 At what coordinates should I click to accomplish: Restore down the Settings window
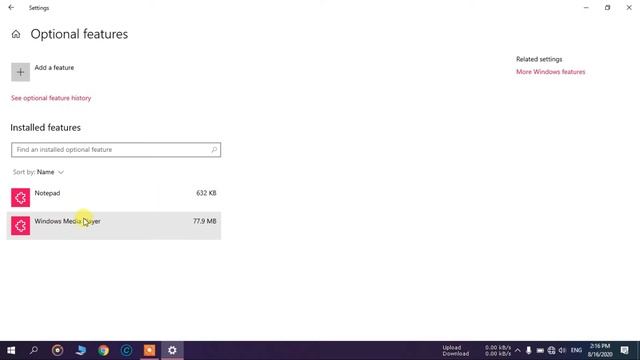[607, 8]
